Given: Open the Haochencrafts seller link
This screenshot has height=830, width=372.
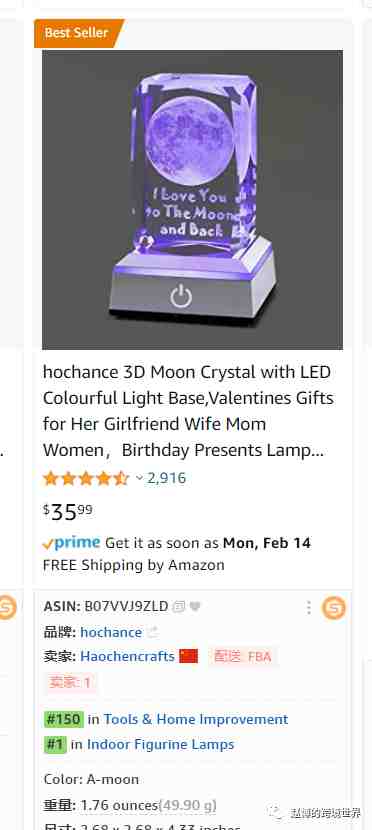Looking at the screenshot, I should point(128,656).
